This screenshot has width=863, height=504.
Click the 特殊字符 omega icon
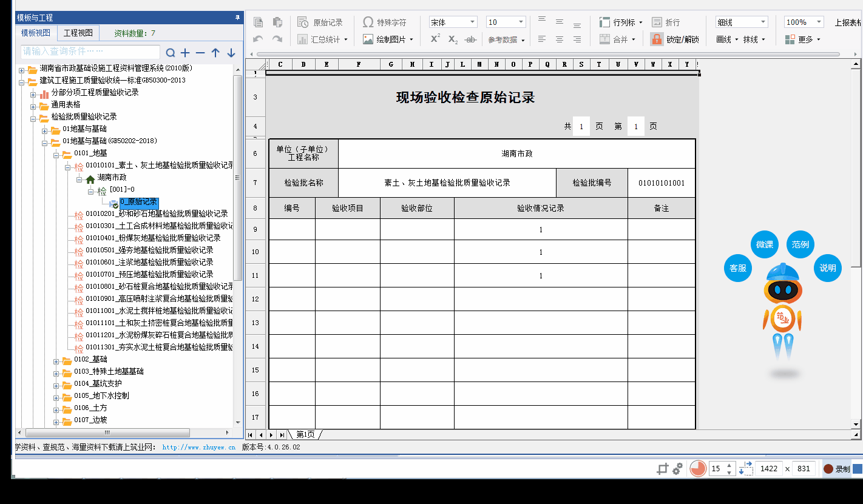368,22
